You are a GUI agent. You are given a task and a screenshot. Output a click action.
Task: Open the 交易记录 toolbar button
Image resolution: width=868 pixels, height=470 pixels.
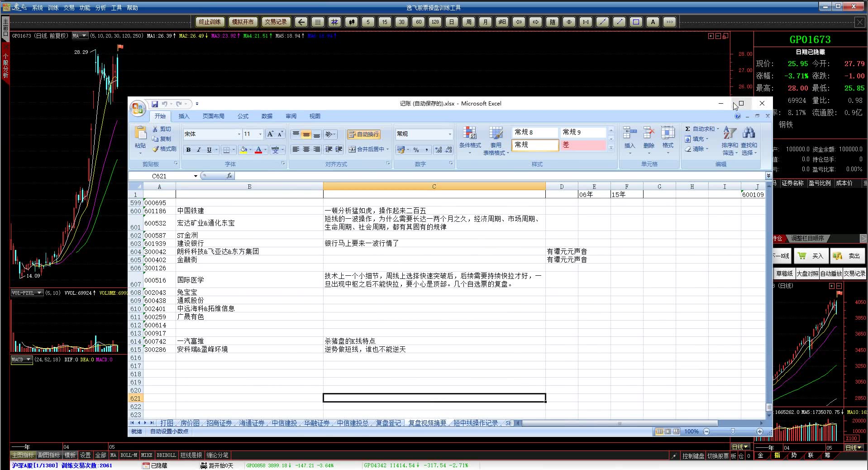(276, 22)
